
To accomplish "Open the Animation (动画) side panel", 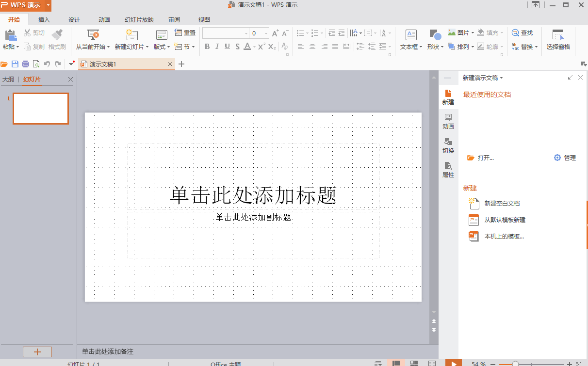I will point(448,121).
